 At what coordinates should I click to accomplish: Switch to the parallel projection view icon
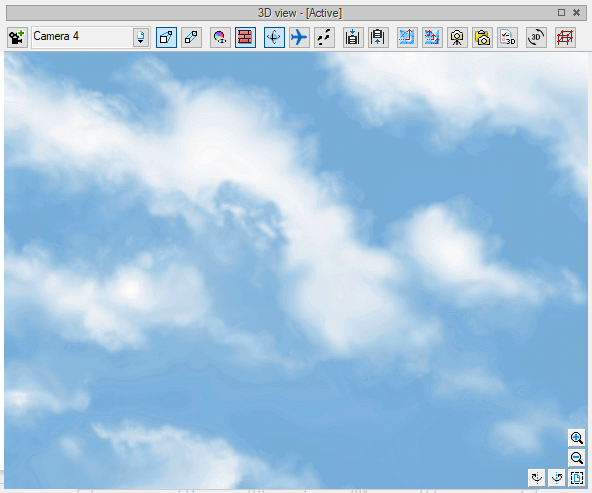pyautogui.click(x=191, y=37)
